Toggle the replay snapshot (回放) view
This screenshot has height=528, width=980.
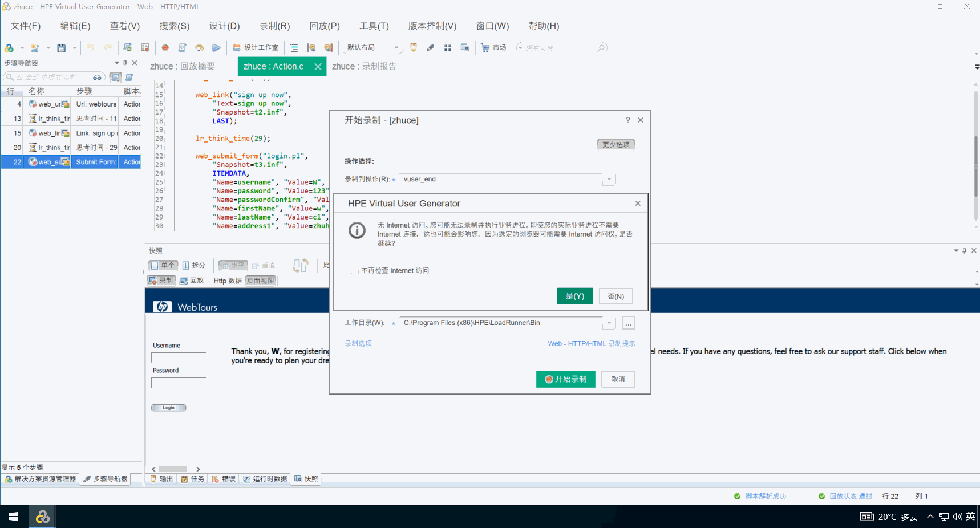pyautogui.click(x=192, y=281)
